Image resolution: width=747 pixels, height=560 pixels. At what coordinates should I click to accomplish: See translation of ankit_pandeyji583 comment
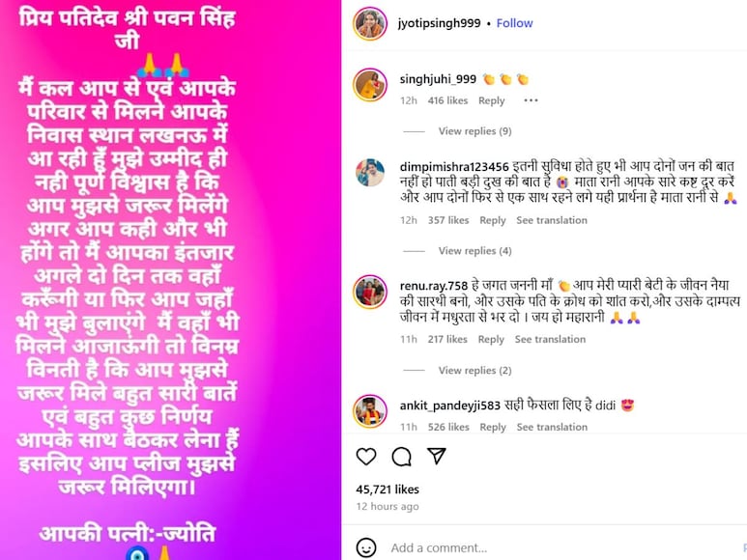(x=552, y=427)
